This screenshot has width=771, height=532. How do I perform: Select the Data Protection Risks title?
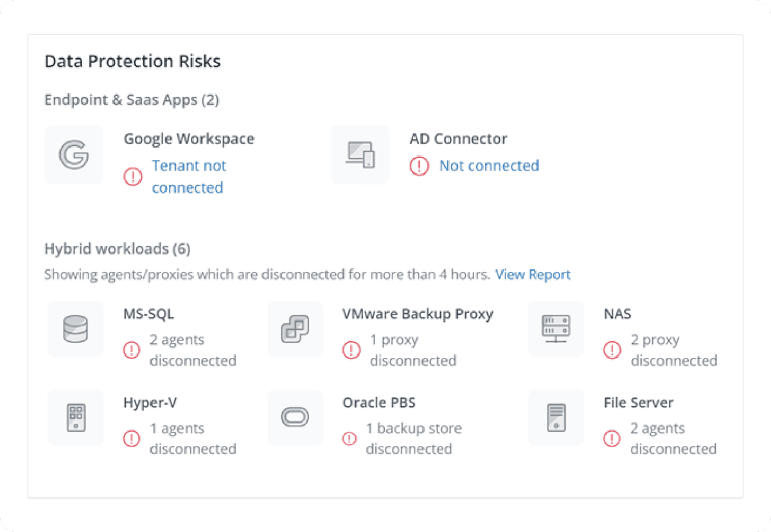pyautogui.click(x=132, y=61)
